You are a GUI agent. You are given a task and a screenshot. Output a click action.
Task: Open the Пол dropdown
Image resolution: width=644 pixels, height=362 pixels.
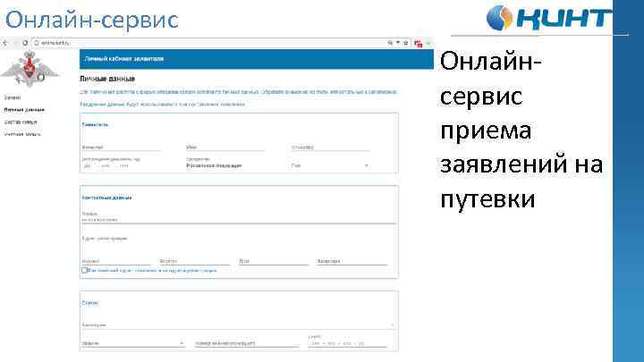tap(330, 166)
